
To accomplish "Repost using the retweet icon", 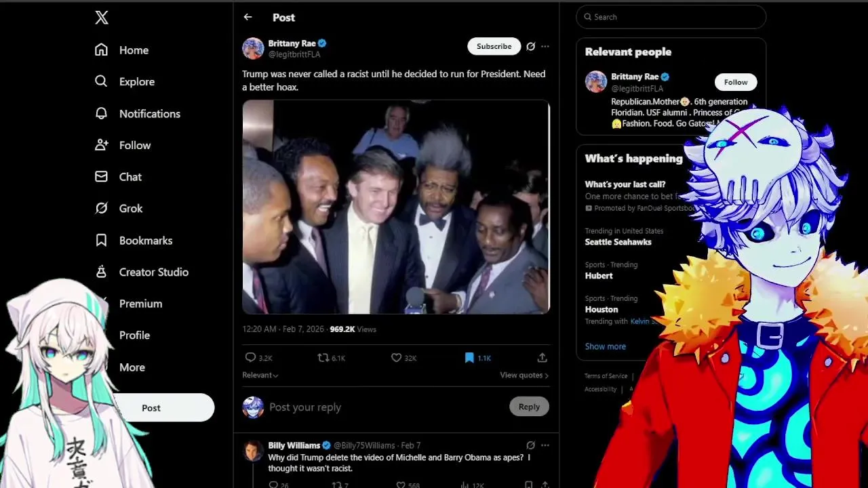I will [x=323, y=357].
